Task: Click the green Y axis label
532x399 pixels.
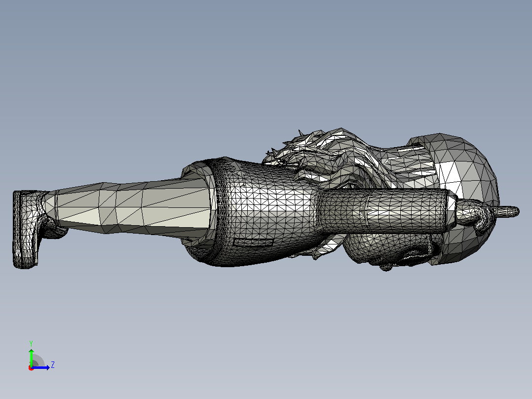Action: click(x=31, y=343)
